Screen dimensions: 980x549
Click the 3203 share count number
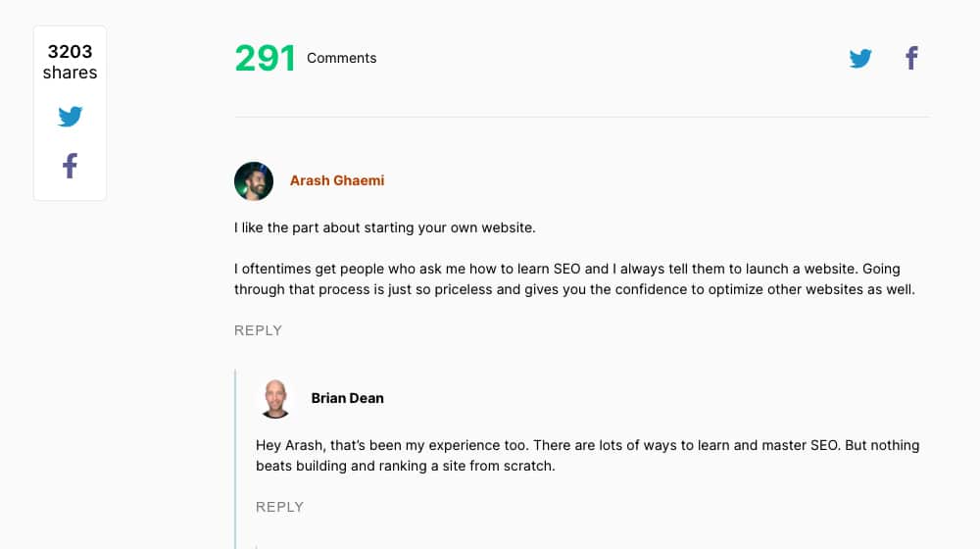[70, 52]
